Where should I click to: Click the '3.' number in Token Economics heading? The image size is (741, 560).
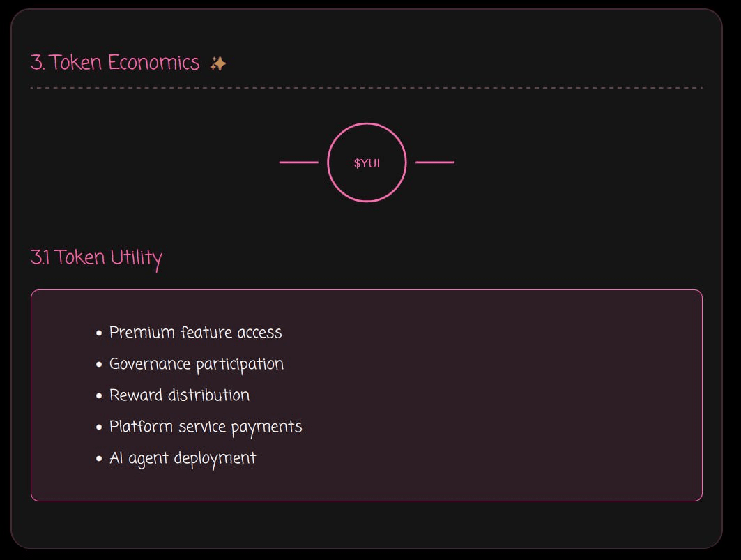(x=38, y=63)
